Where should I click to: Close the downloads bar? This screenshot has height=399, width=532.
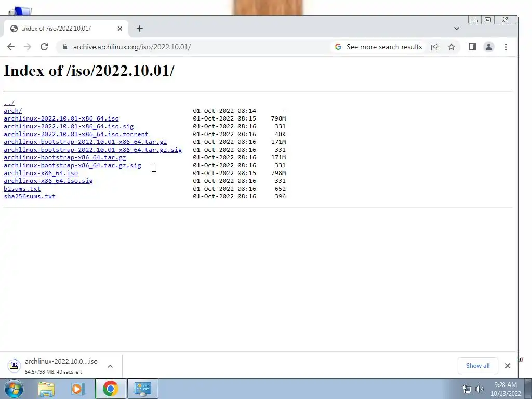pos(507,366)
